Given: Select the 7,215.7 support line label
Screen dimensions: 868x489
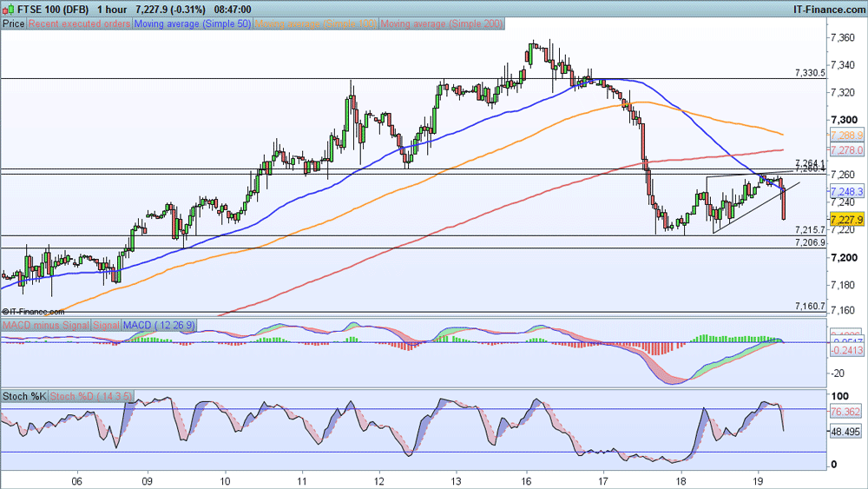Looking at the screenshot, I should [810, 230].
